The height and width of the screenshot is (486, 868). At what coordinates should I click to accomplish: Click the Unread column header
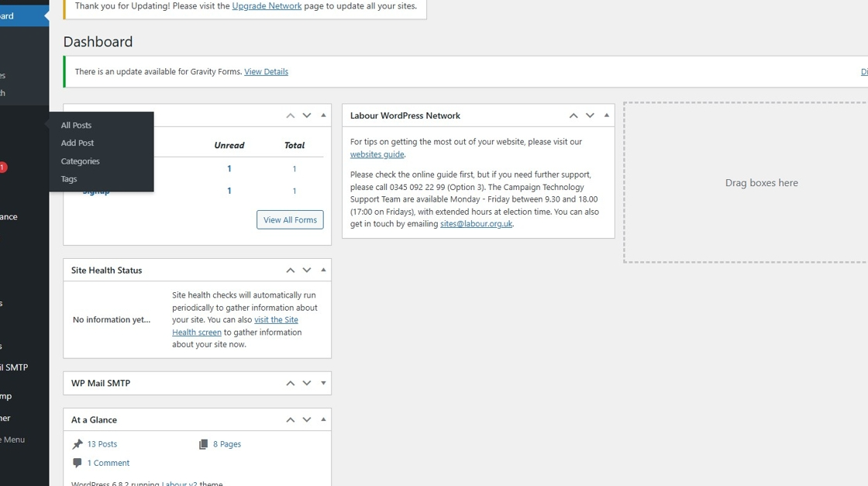[x=229, y=145]
